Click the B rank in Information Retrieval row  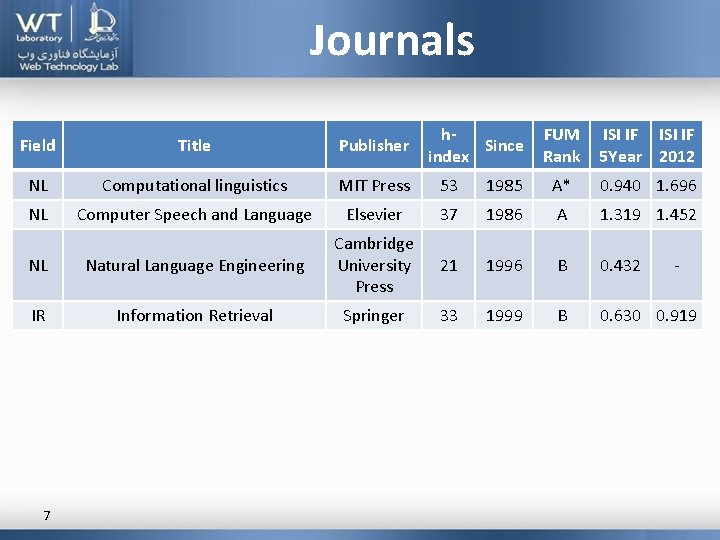[x=561, y=315]
